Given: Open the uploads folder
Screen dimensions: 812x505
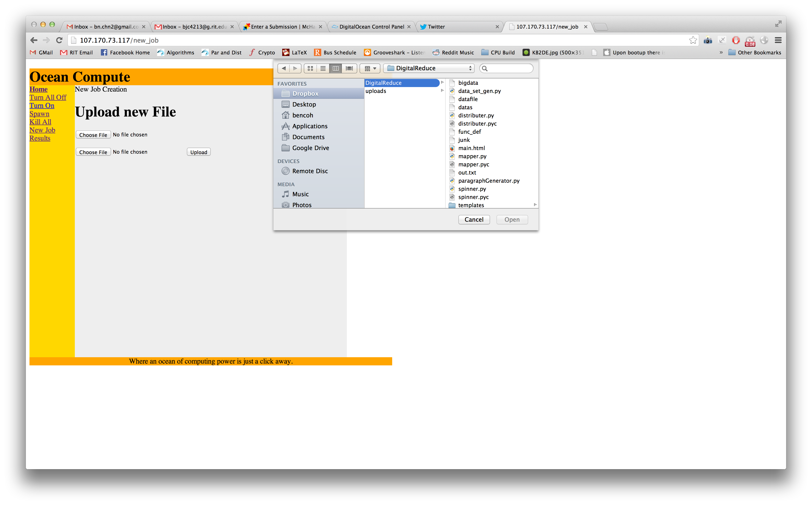Looking at the screenshot, I should coord(376,91).
